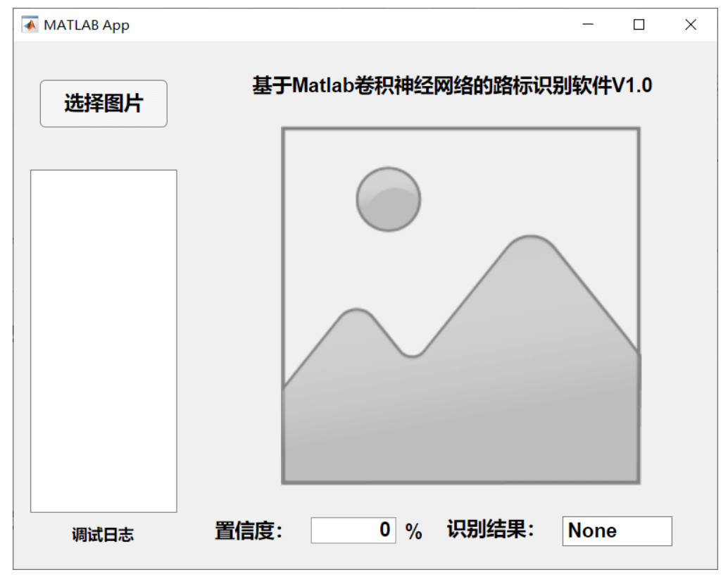
Task: Click the sun circle in the placeholder image
Action: coord(389,199)
